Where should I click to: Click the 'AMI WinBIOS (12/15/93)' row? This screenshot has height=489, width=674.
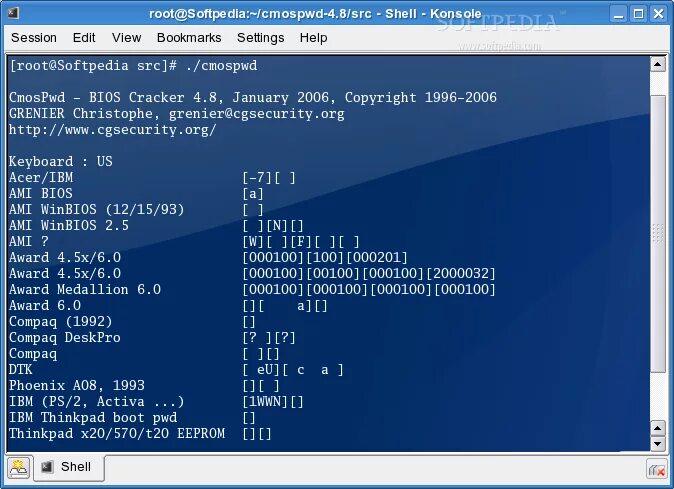[136, 209]
